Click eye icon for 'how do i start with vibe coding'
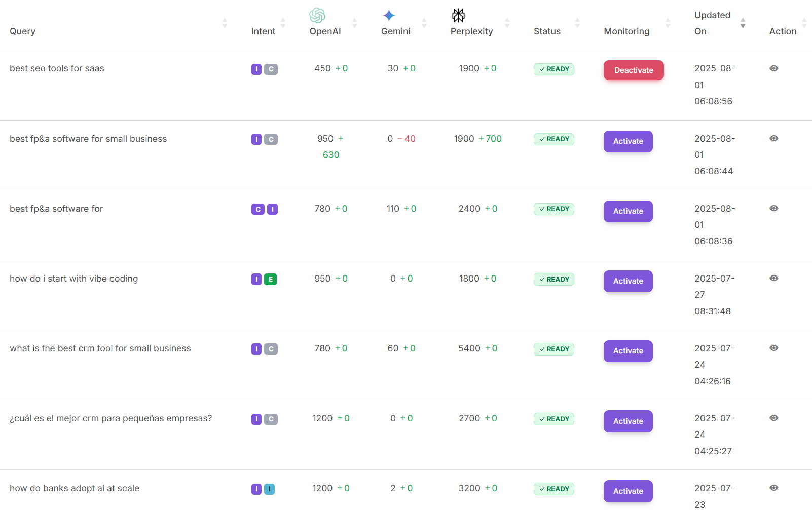Viewport: 812px width, 513px height. coord(773,278)
